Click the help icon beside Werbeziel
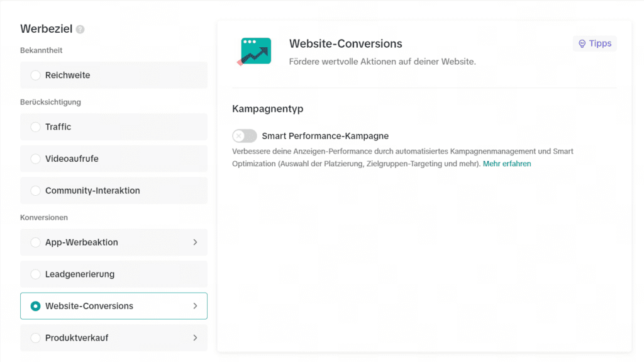The height and width of the screenshot is (362, 644). pyautogui.click(x=80, y=30)
